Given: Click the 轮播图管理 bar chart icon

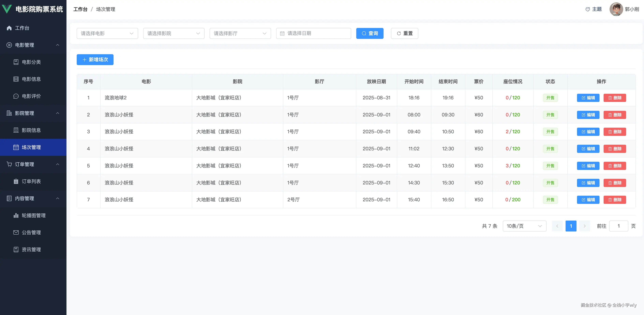Looking at the screenshot, I should [16, 215].
